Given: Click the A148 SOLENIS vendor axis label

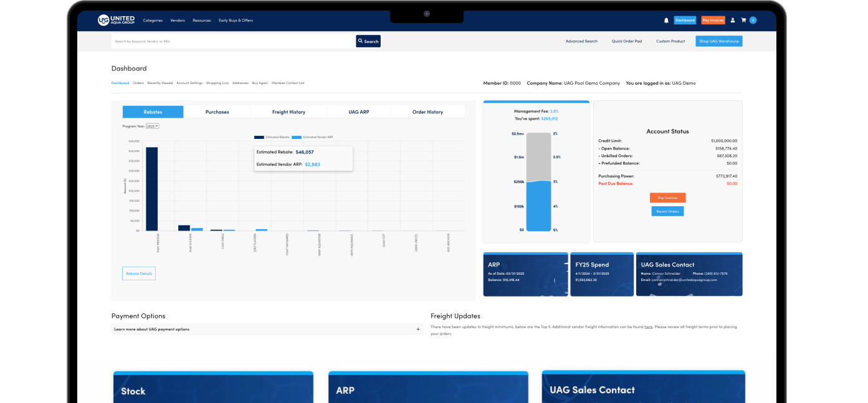Looking at the screenshot, I should coord(191,244).
